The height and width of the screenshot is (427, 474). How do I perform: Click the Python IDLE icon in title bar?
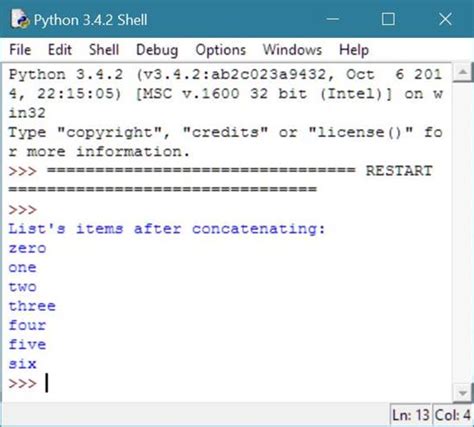[20, 19]
